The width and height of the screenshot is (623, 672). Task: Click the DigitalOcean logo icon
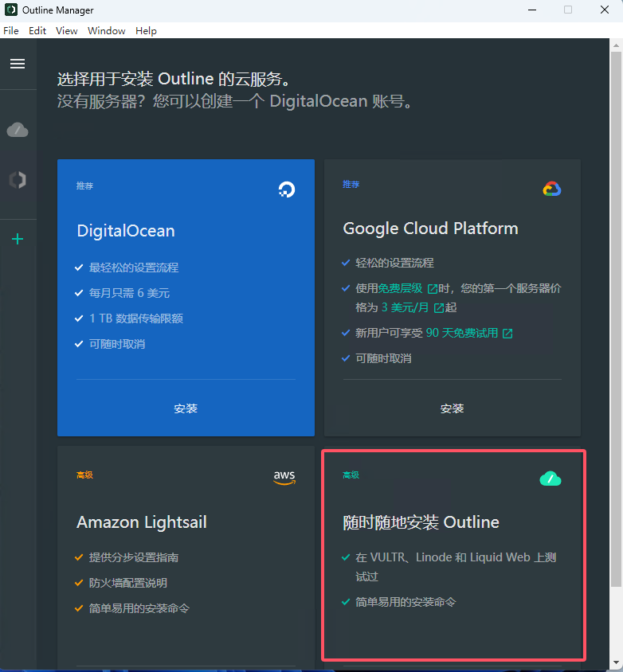(287, 189)
